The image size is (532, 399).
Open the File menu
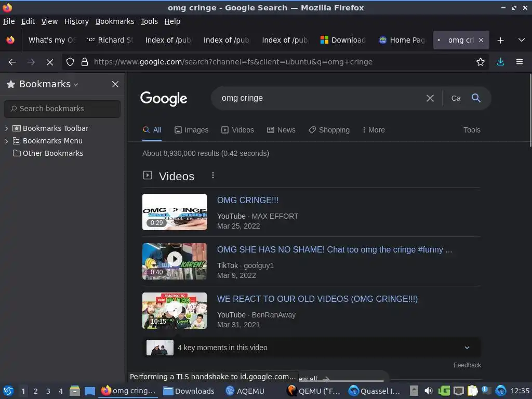9,21
